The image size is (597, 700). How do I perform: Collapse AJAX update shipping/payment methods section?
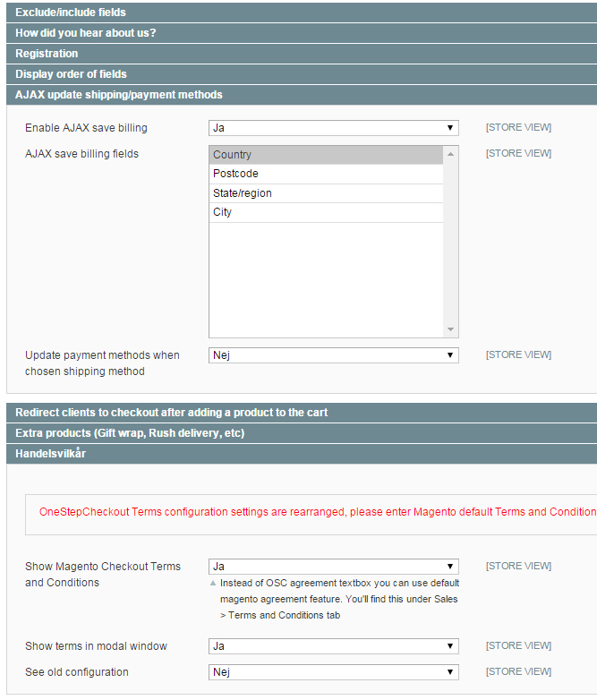click(118, 95)
